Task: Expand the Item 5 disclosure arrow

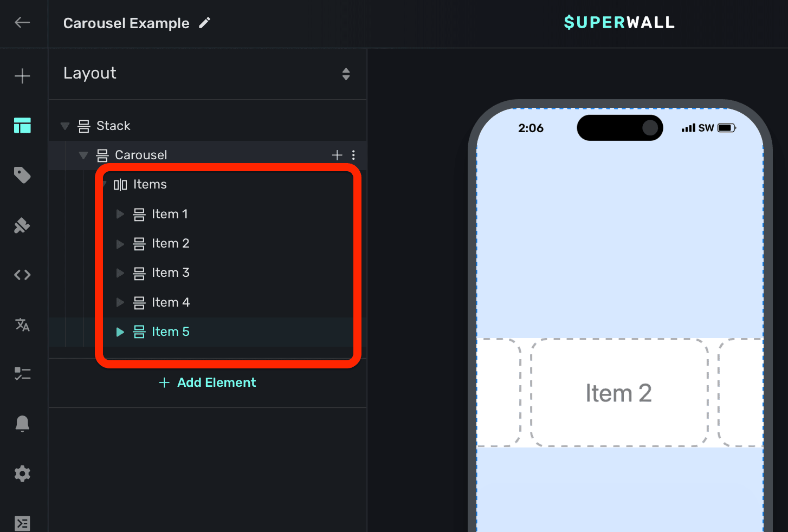Action: pos(120,332)
